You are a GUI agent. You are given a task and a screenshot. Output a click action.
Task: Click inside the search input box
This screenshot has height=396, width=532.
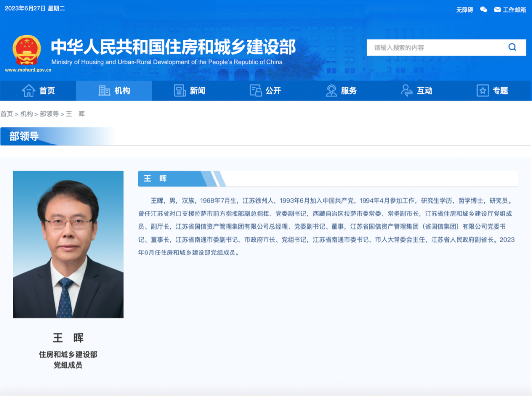pos(433,47)
